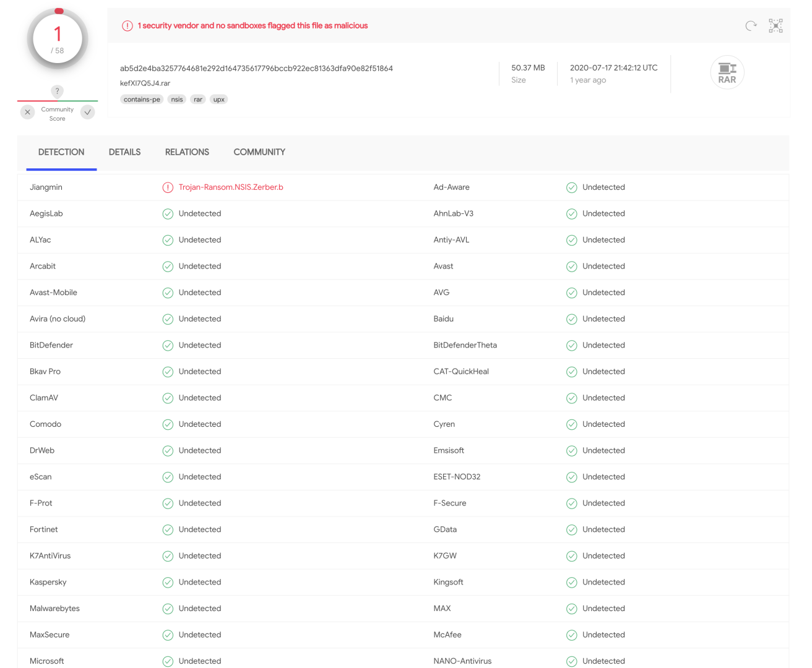
Task: Click the Avira (no cloud) vendor name
Action: click(x=58, y=319)
